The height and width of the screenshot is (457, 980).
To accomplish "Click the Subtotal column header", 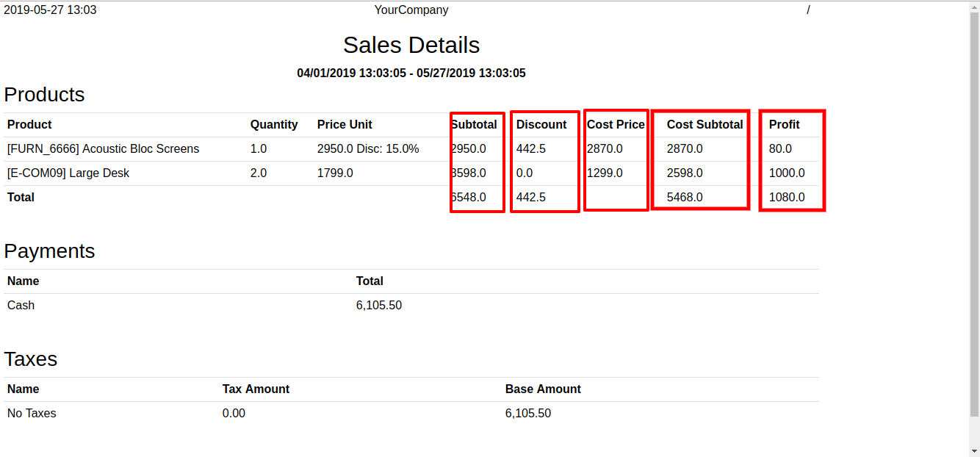I will pos(474,125).
